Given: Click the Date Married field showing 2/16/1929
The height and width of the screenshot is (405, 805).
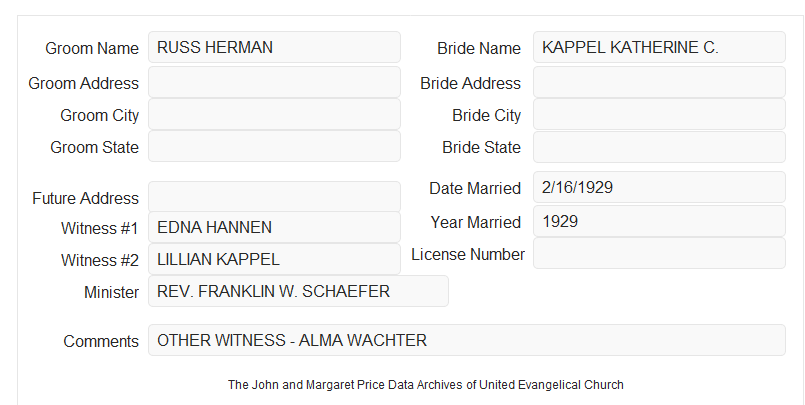Looking at the screenshot, I should point(659,187).
